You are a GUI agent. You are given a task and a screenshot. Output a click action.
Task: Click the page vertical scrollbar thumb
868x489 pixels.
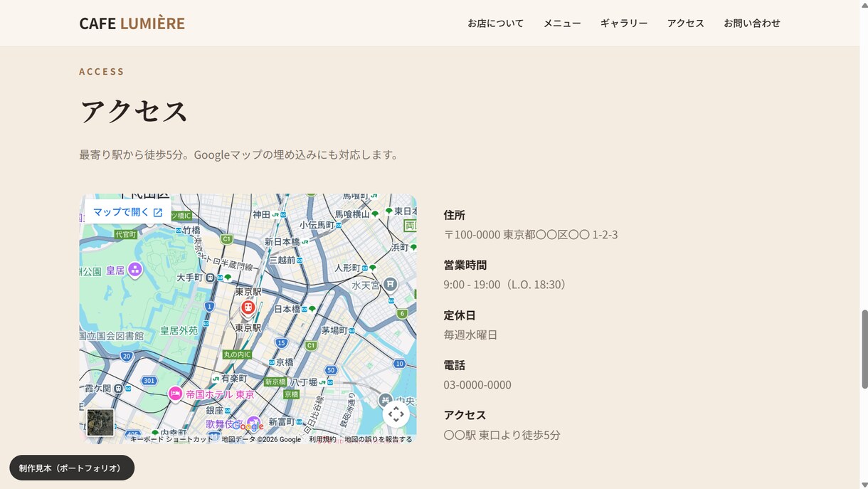[x=864, y=349]
